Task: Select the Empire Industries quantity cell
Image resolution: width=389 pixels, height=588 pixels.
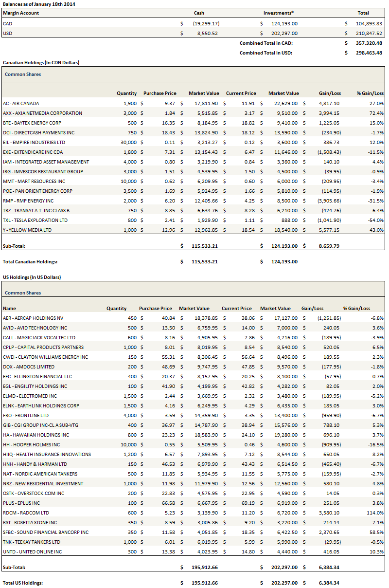Action: coord(128,142)
